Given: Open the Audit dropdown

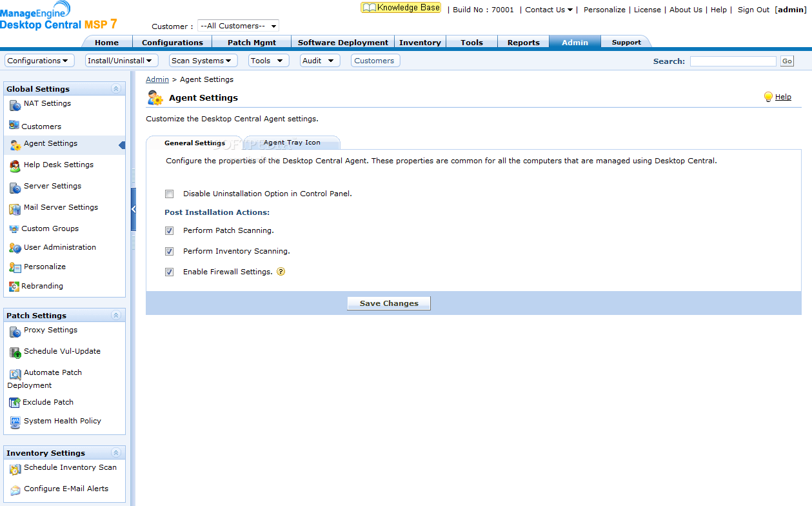Looking at the screenshot, I should [320, 61].
